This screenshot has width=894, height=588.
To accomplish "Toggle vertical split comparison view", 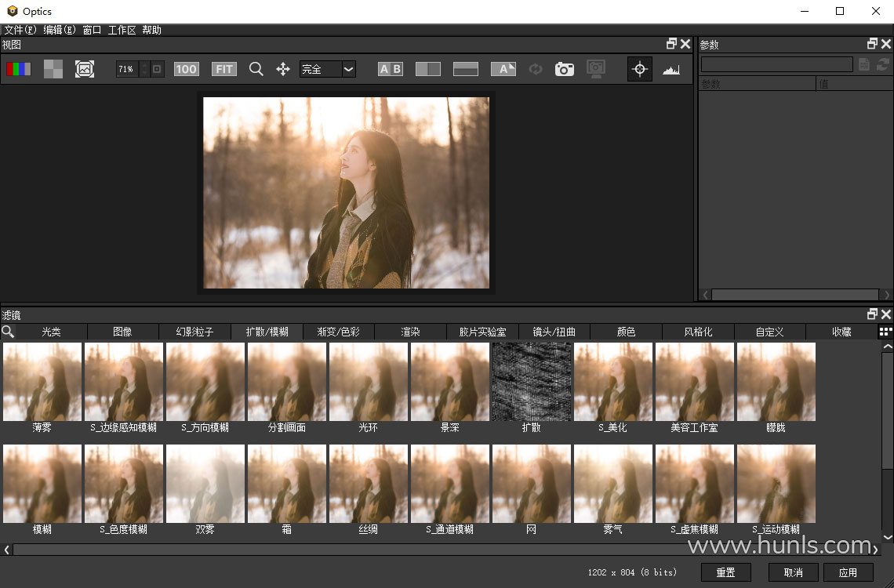I will [427, 69].
